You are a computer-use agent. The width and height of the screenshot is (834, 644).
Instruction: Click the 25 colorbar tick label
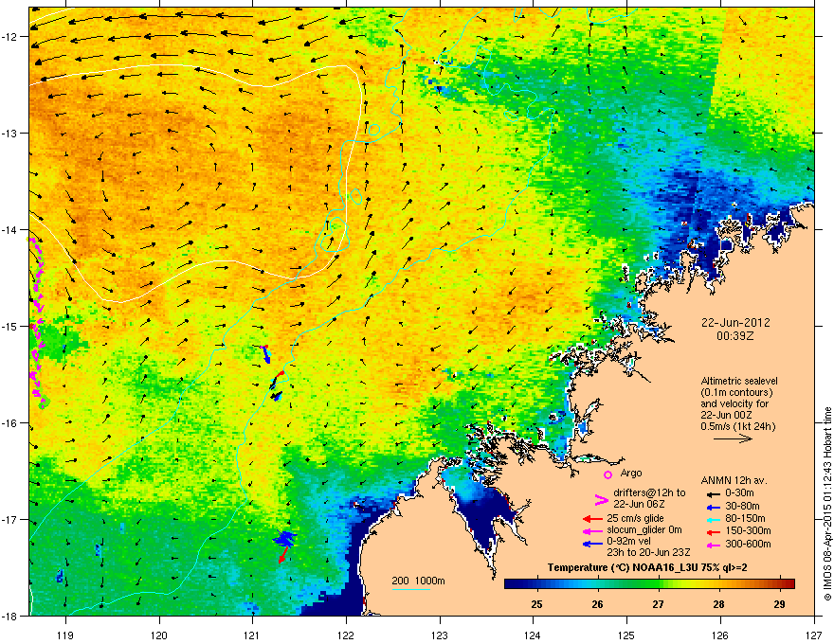tap(536, 604)
